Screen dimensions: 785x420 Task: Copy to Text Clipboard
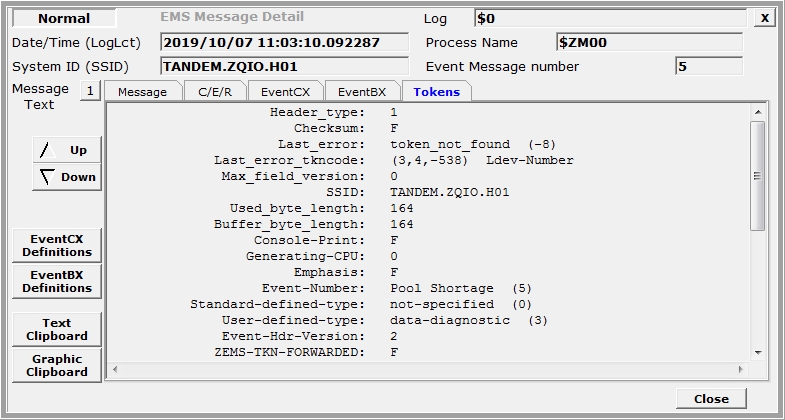57,329
